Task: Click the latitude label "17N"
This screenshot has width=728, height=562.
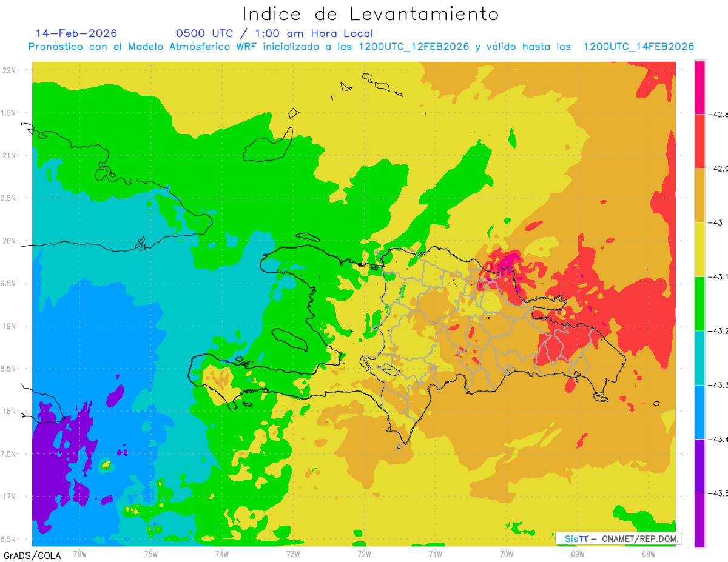Action: (x=10, y=497)
